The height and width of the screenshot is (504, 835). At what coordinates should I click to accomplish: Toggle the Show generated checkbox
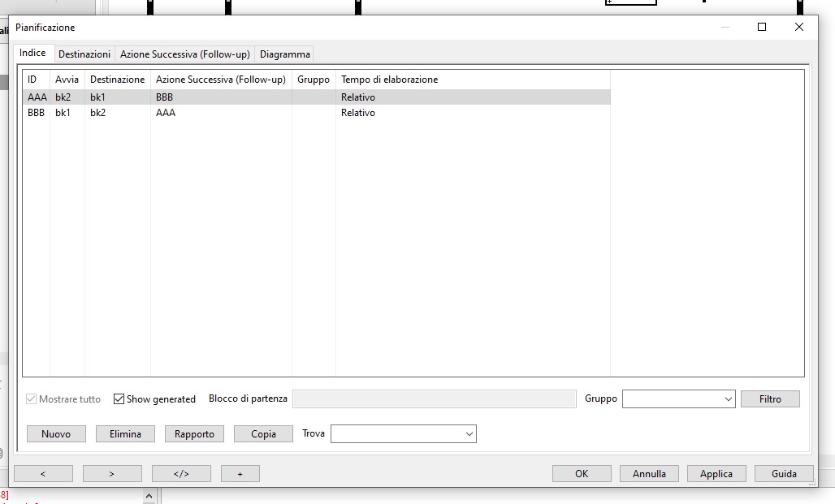(x=119, y=399)
